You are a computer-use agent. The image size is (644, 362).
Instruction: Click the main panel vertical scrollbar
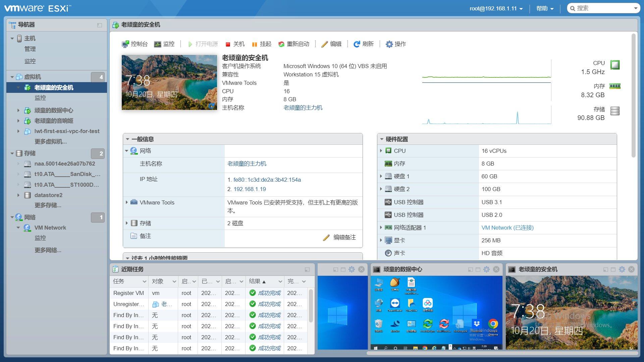[633, 96]
